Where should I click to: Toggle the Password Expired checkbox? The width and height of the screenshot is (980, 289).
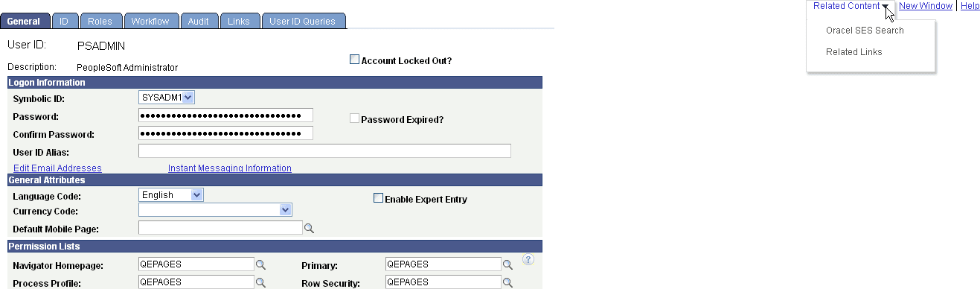pos(355,118)
